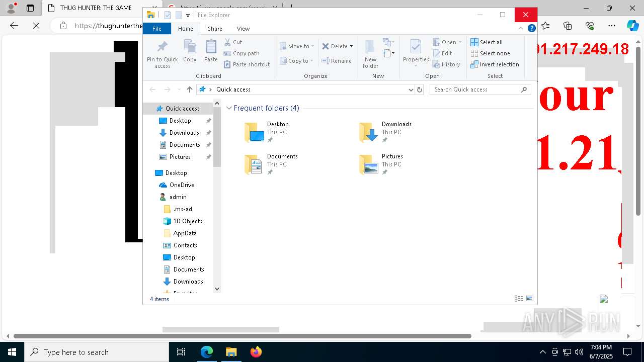Click Select all in ribbon

(486, 42)
